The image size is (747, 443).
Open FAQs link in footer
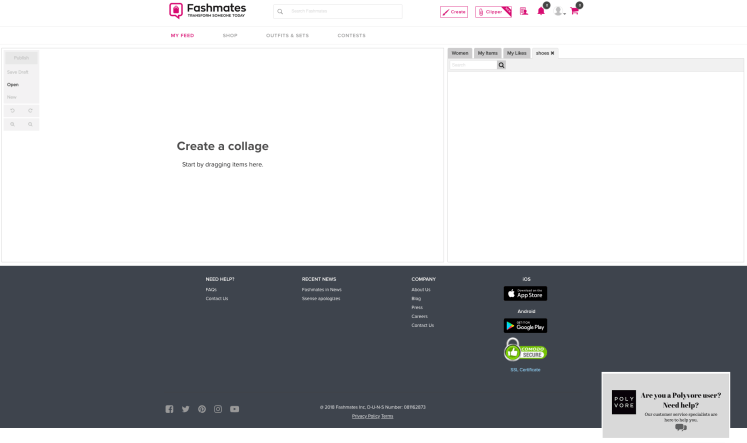211,290
